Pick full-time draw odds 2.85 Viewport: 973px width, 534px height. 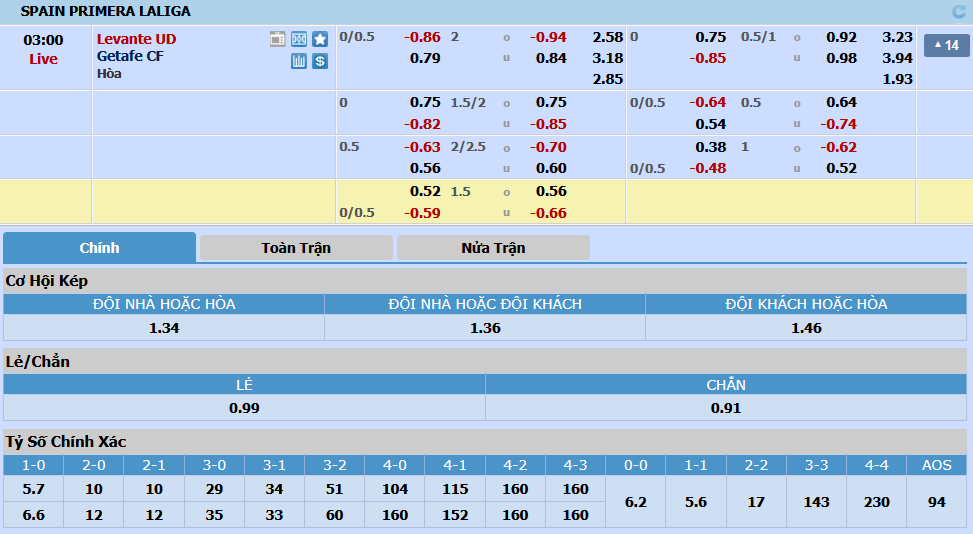coord(608,79)
